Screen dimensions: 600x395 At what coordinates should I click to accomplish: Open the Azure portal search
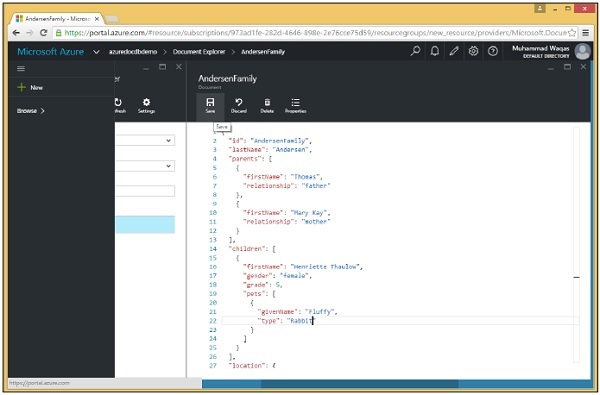tap(415, 51)
